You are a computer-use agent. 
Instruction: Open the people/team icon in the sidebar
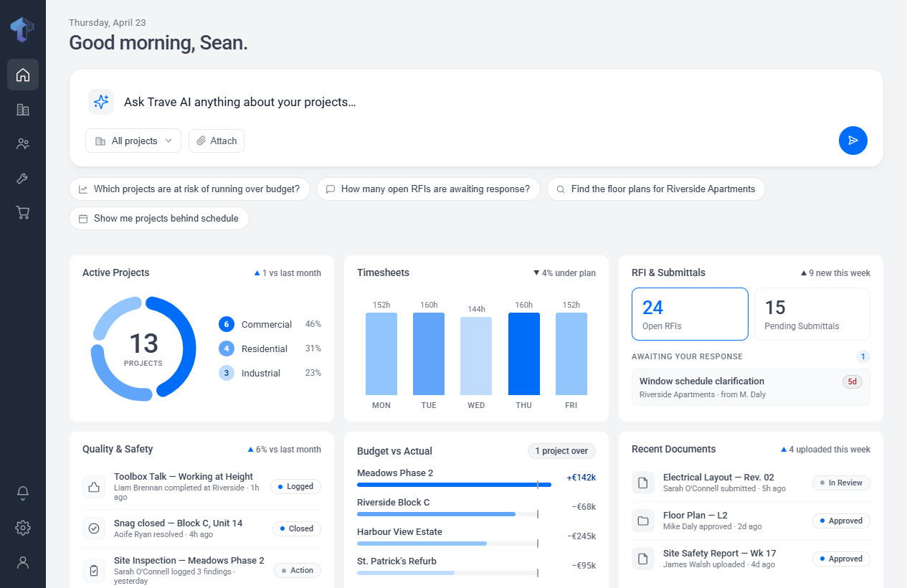click(23, 144)
